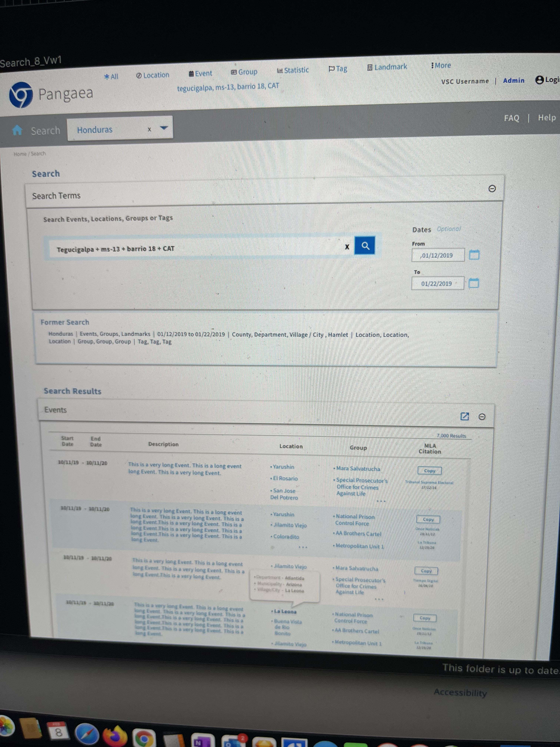Collapse the Search Terms panel
The height and width of the screenshot is (747, 560).
click(492, 188)
